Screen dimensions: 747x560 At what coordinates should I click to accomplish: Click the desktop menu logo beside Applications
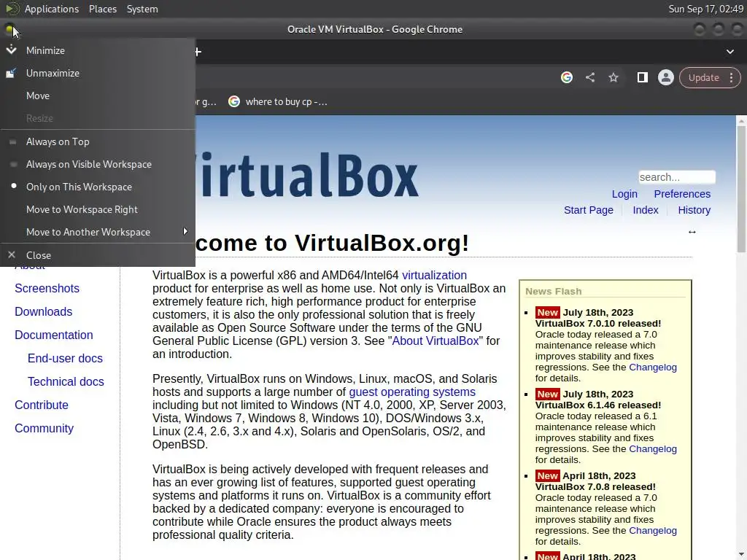12,9
